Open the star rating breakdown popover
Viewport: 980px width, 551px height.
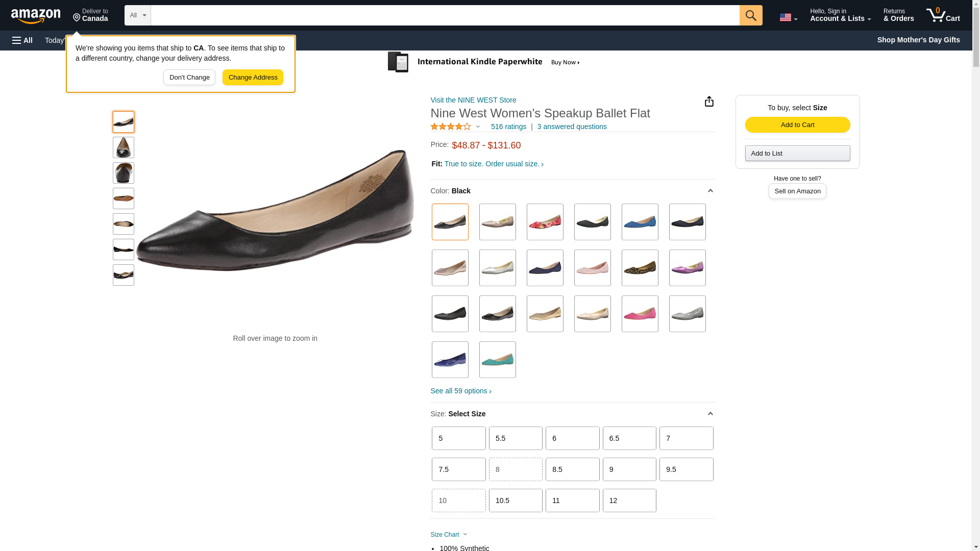pos(455,127)
